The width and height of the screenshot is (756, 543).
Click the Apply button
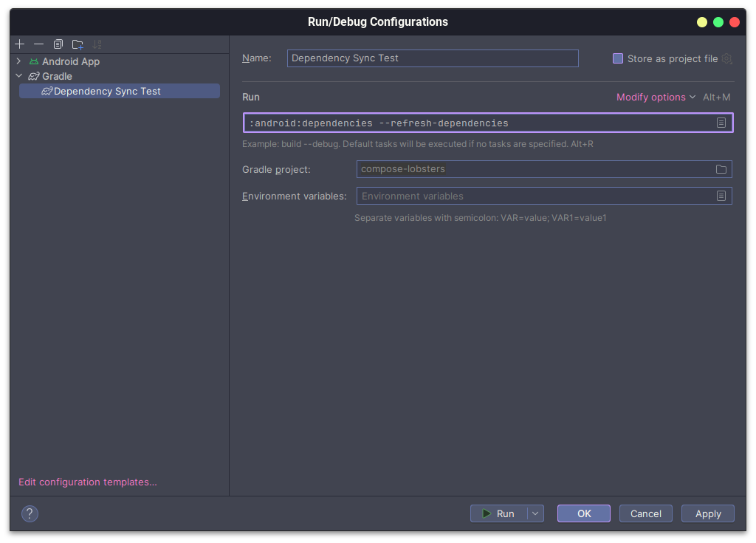coord(708,513)
